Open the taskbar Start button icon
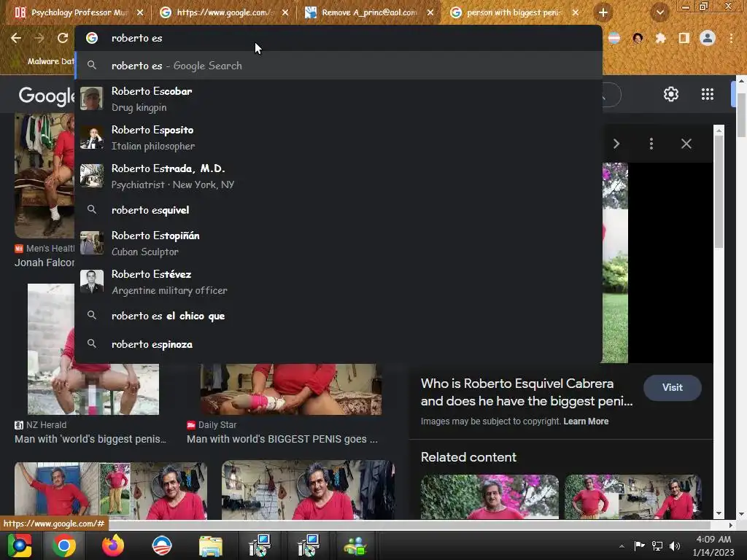 point(19,545)
